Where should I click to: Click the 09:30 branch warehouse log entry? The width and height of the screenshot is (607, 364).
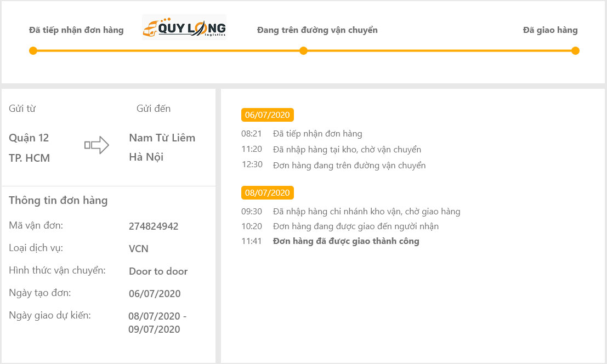[351, 212]
